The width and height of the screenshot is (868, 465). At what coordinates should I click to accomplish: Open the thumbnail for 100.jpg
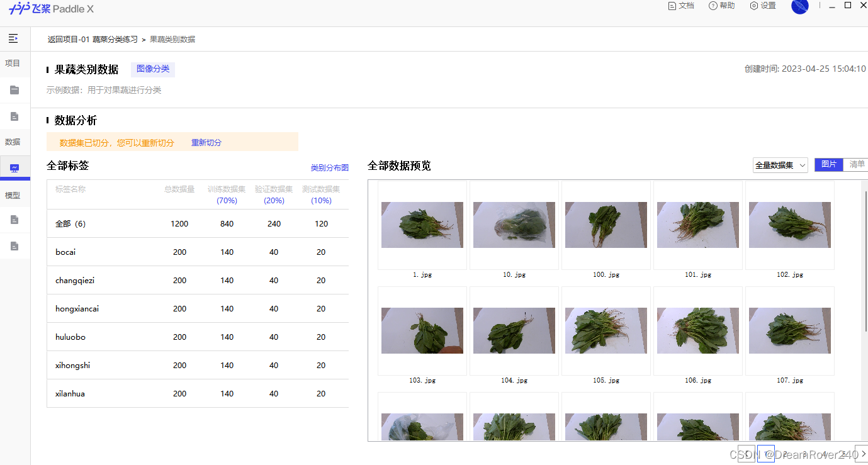[x=606, y=225]
